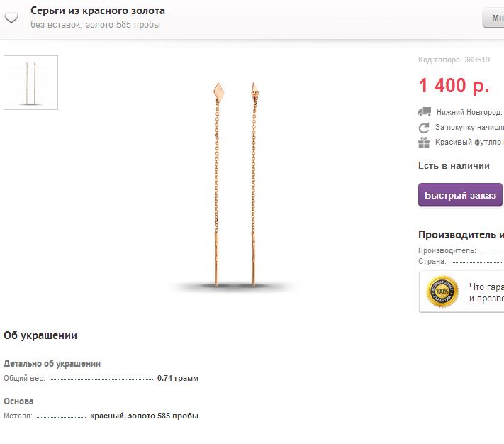The width and height of the screenshot is (504, 444).
Task: Click the красный, золото 585 пробы metal value
Action: point(144,416)
